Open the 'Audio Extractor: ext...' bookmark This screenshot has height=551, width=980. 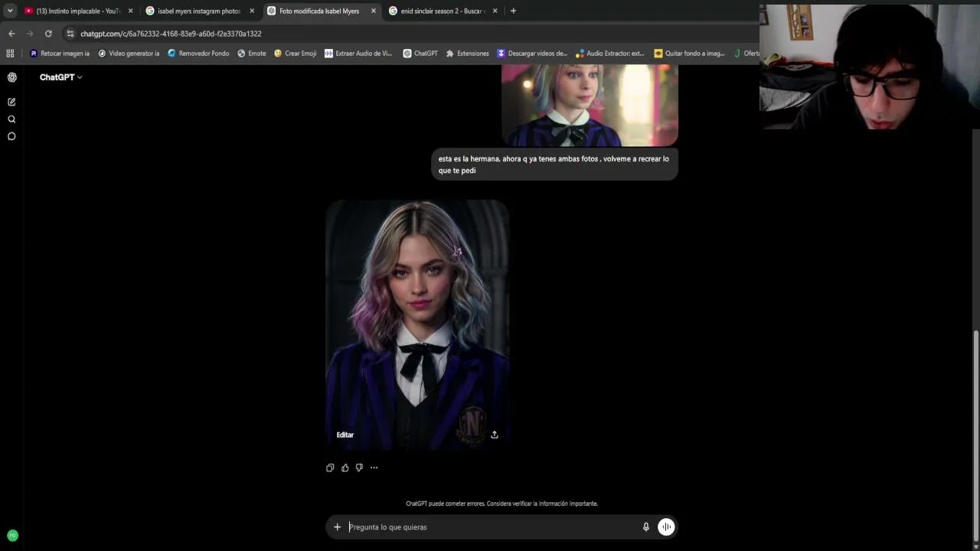[610, 54]
